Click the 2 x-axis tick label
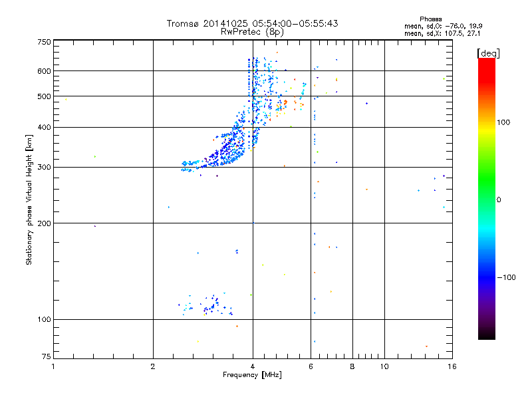 pyautogui.click(x=153, y=366)
